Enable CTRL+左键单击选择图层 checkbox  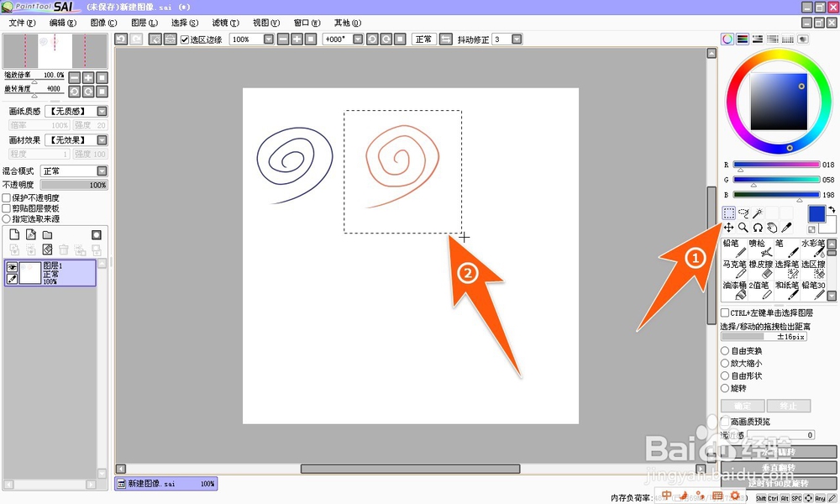pyautogui.click(x=725, y=312)
